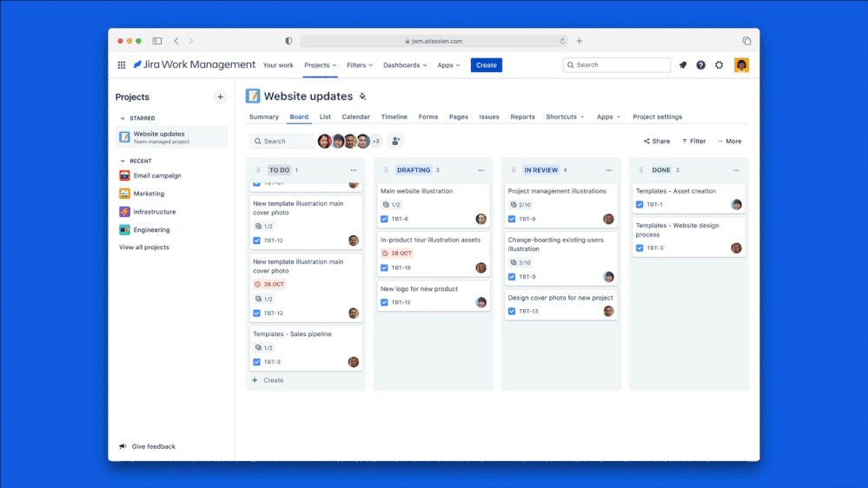Image resolution: width=868 pixels, height=488 pixels.
Task: Click Give feedback link
Action: [x=147, y=446]
